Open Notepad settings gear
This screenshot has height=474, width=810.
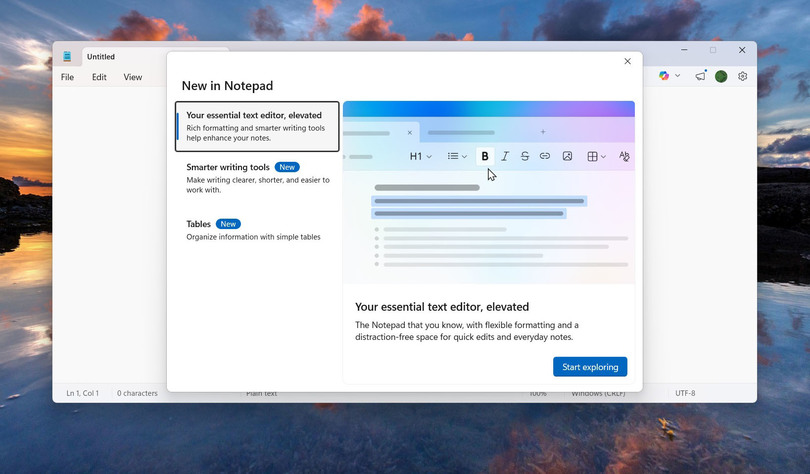click(743, 76)
